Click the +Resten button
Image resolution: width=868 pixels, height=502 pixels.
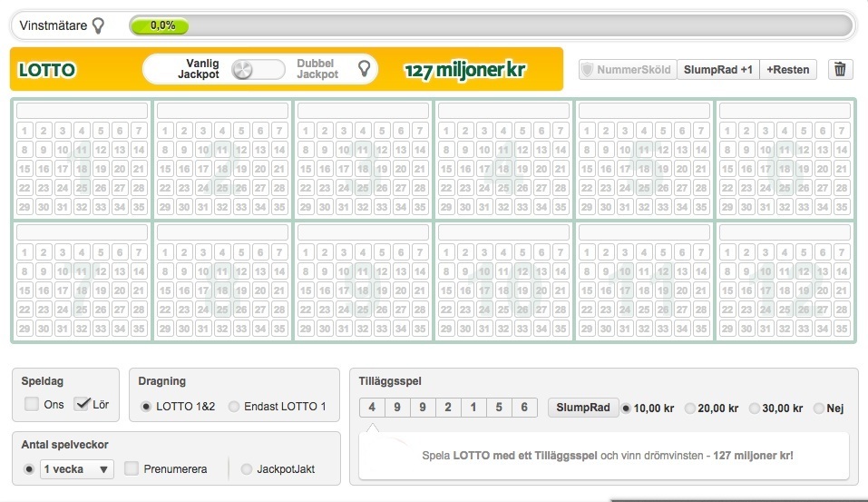point(788,70)
